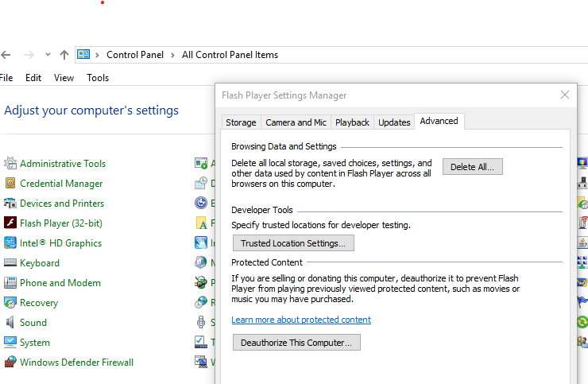Open the Sound settings icon
Viewport: 588px width, 384px height.
tap(10, 323)
